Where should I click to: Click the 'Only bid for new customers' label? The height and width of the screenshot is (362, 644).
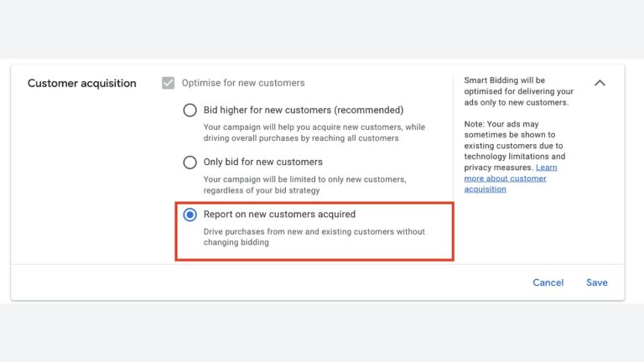point(262,162)
